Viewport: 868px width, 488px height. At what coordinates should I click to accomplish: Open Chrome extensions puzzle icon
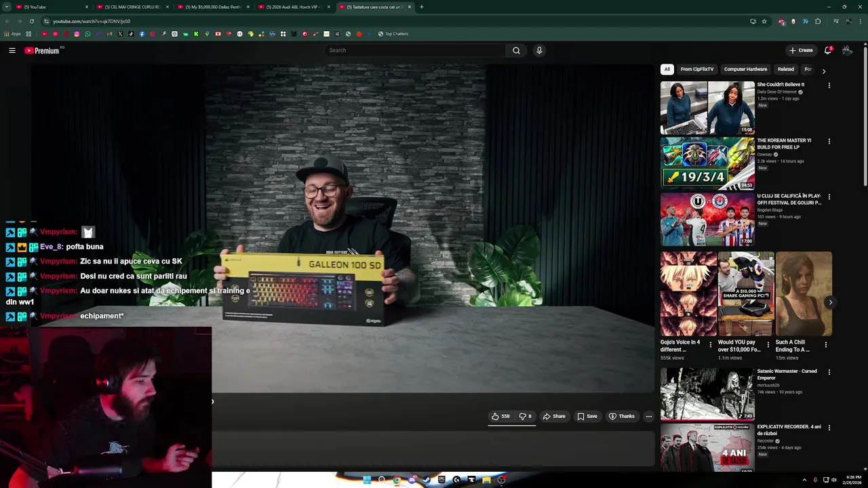tap(818, 21)
